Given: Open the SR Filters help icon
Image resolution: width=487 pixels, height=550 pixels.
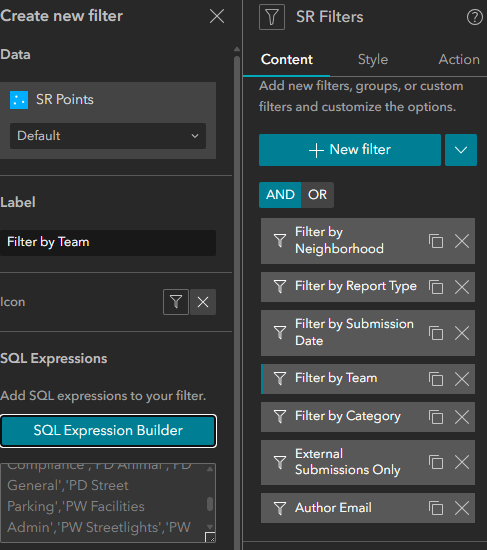Looking at the screenshot, I should (x=474, y=17).
